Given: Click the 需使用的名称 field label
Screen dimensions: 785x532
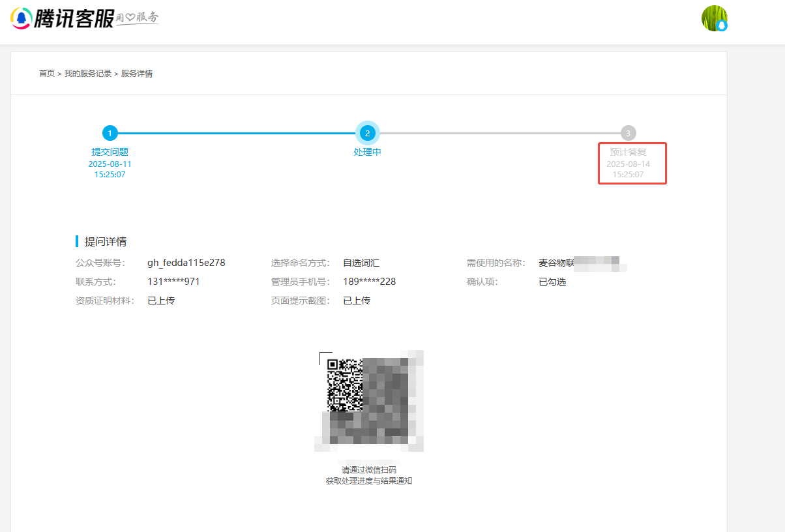Looking at the screenshot, I should tap(496, 263).
